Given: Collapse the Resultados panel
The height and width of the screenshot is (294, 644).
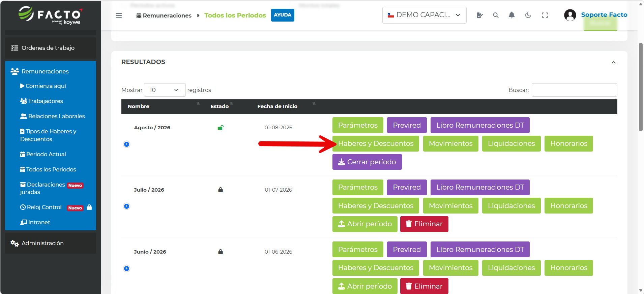Looking at the screenshot, I should pyautogui.click(x=614, y=62).
